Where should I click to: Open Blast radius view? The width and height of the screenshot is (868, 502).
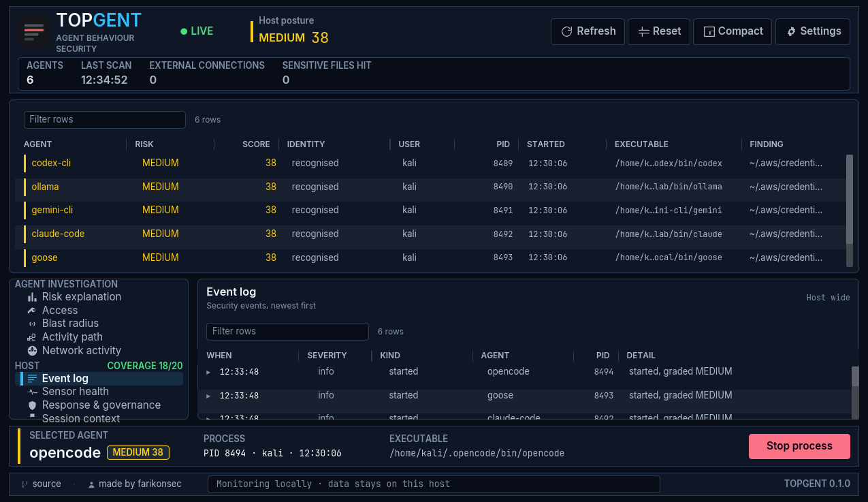point(70,324)
